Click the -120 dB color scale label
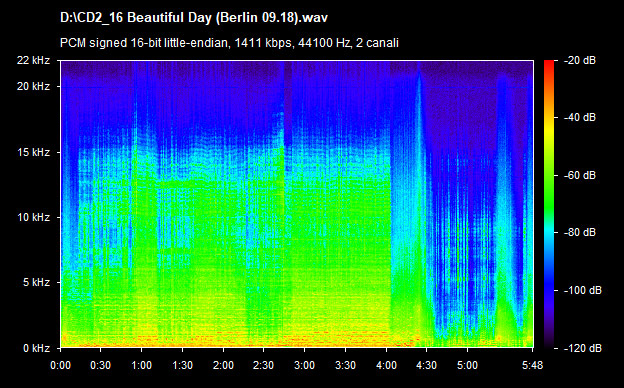 tap(583, 348)
